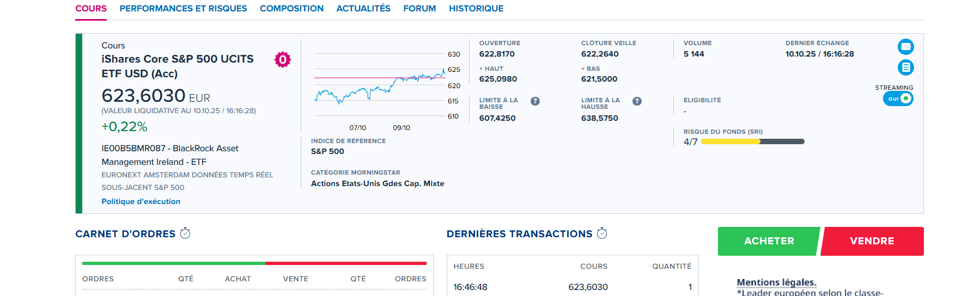The height and width of the screenshot is (296, 980).
Task: Open the Forum tab
Action: pyautogui.click(x=419, y=9)
